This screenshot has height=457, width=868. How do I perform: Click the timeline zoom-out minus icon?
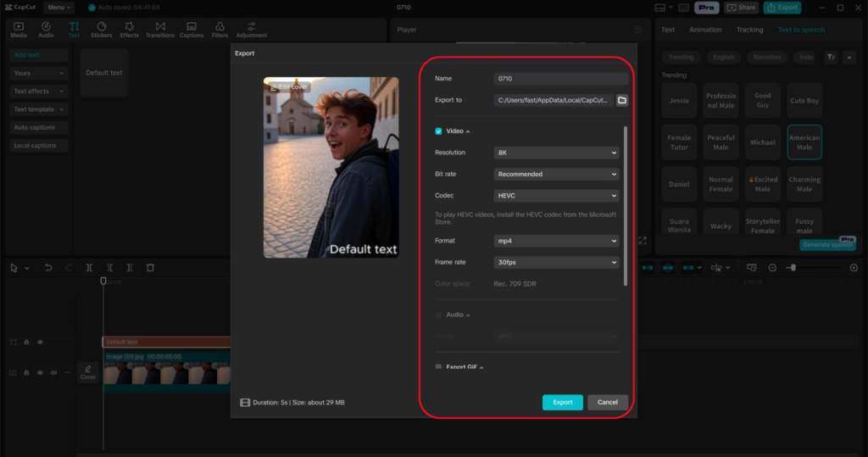[772, 268]
